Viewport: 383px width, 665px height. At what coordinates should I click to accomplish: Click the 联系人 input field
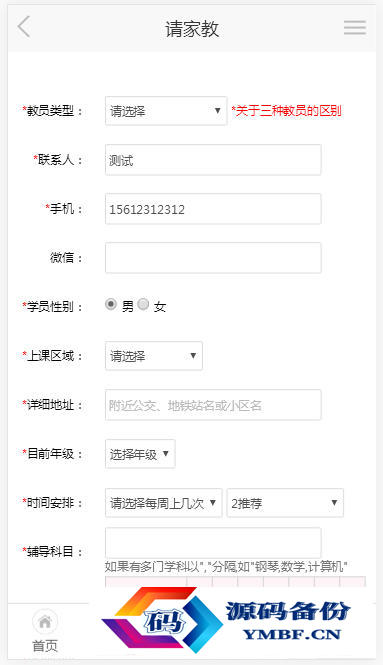point(213,160)
